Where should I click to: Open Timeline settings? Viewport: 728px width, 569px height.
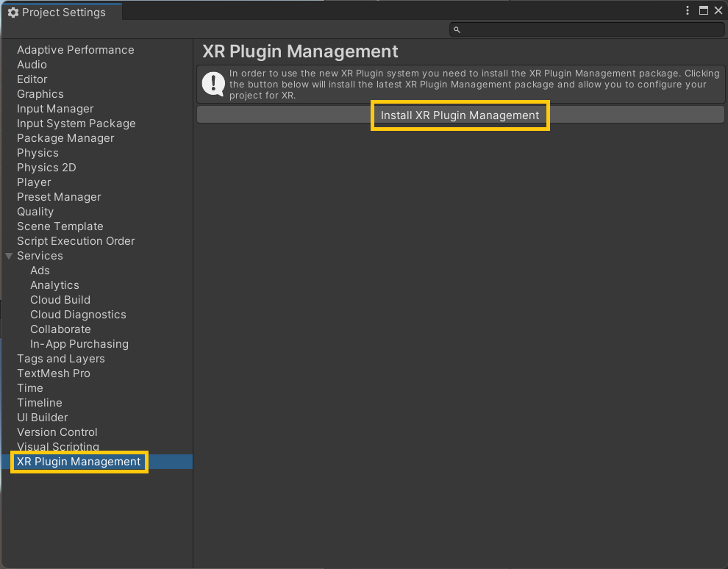[40, 403]
